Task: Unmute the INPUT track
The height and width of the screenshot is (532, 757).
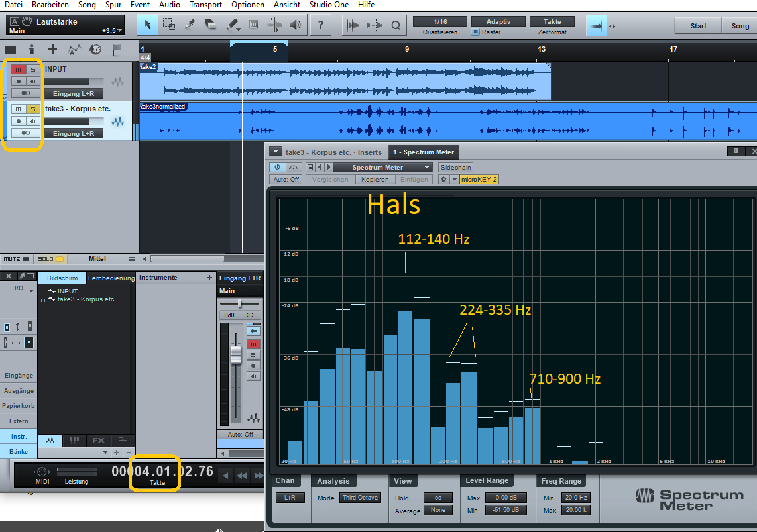Action: tap(19, 70)
